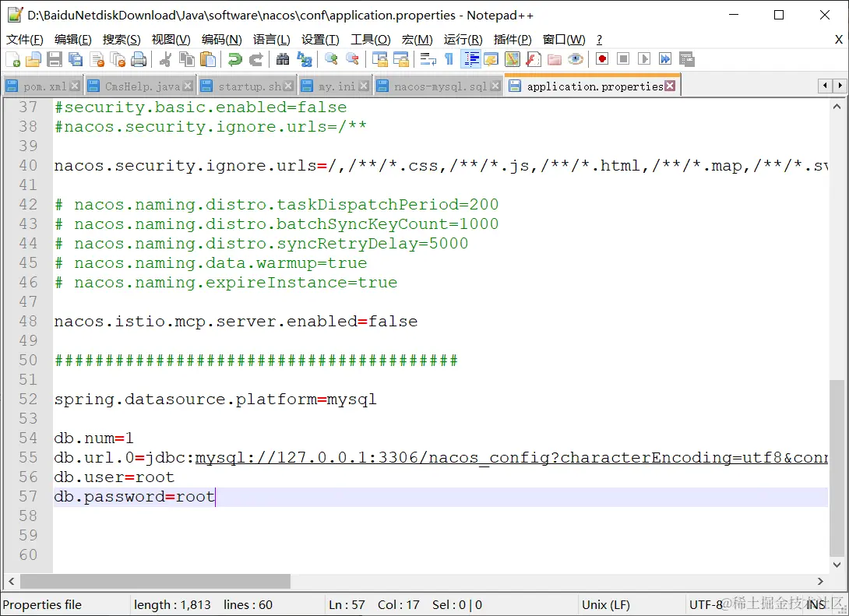
Task: Toggle synchronized horizontal scrolling
Action: coord(400,59)
